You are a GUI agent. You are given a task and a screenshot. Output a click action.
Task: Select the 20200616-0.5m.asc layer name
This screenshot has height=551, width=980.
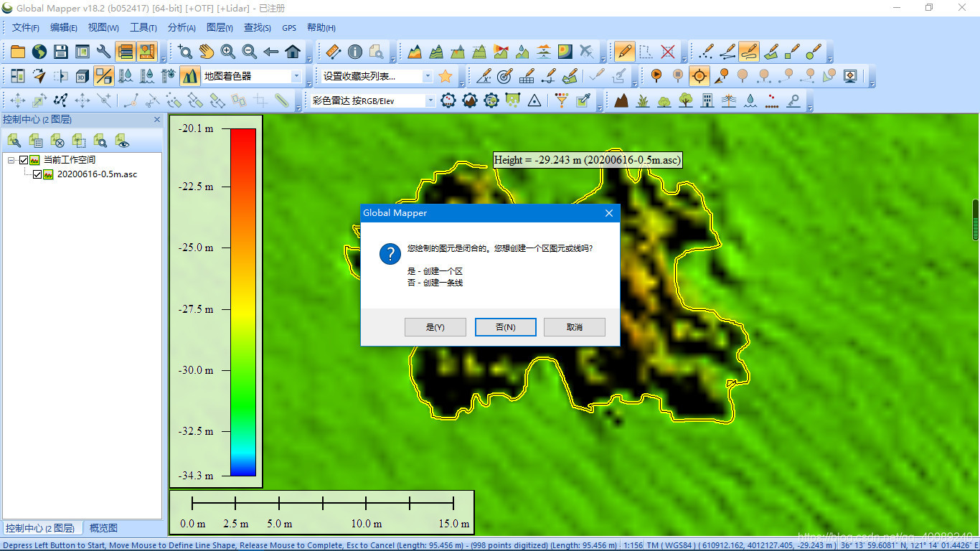97,174
